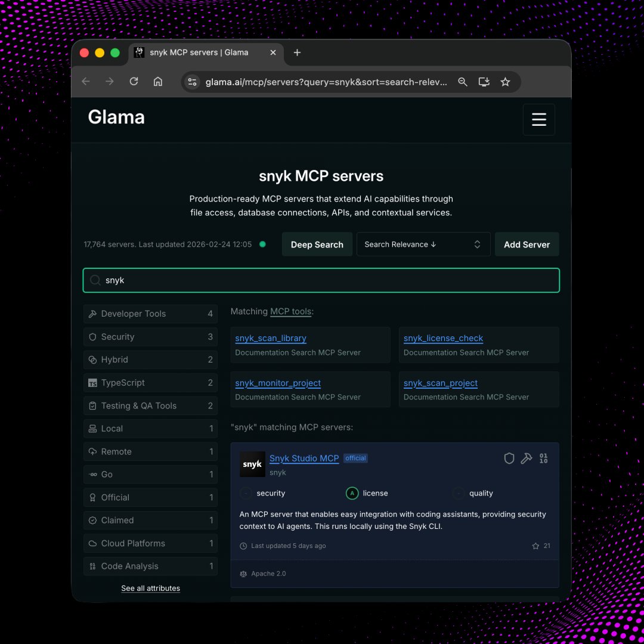Click the snyk author name under server title
This screenshot has height=644, width=644.
(278, 473)
